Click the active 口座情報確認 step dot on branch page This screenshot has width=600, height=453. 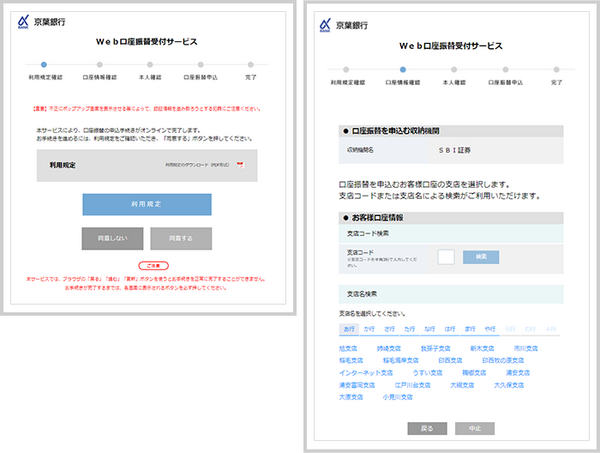click(403, 70)
